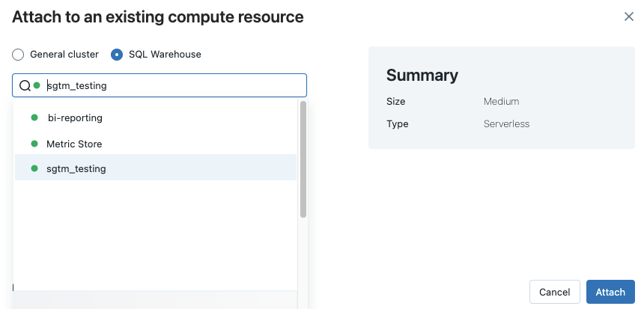Click the green status dot beside bi-reporting
Viewport: 644px width, 309px height.
coord(34,117)
